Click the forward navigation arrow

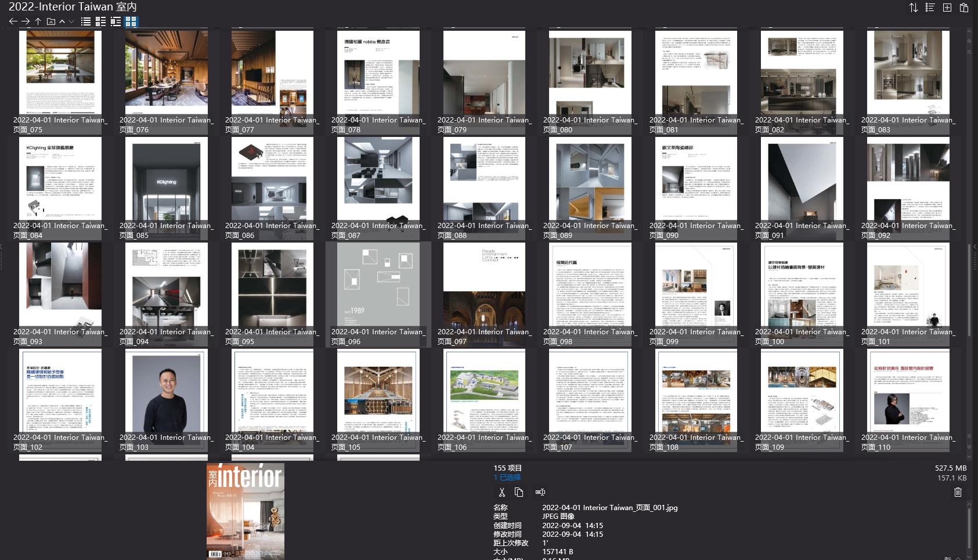pos(26,21)
